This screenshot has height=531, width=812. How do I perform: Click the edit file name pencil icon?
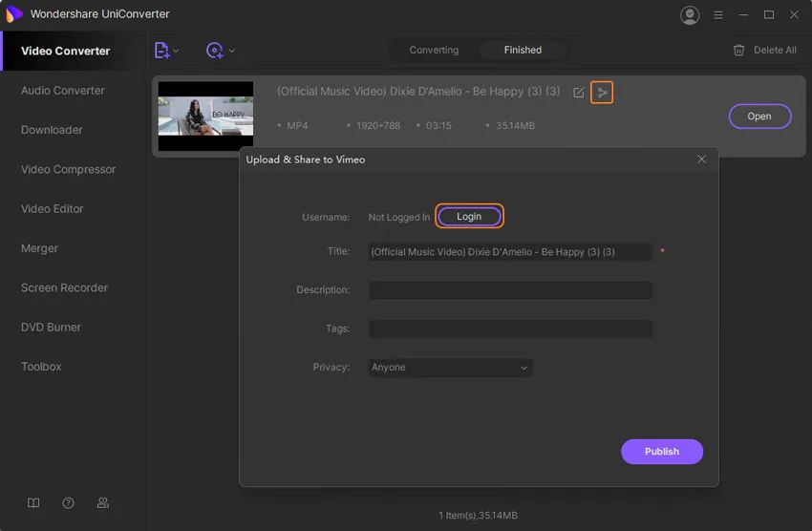579,93
